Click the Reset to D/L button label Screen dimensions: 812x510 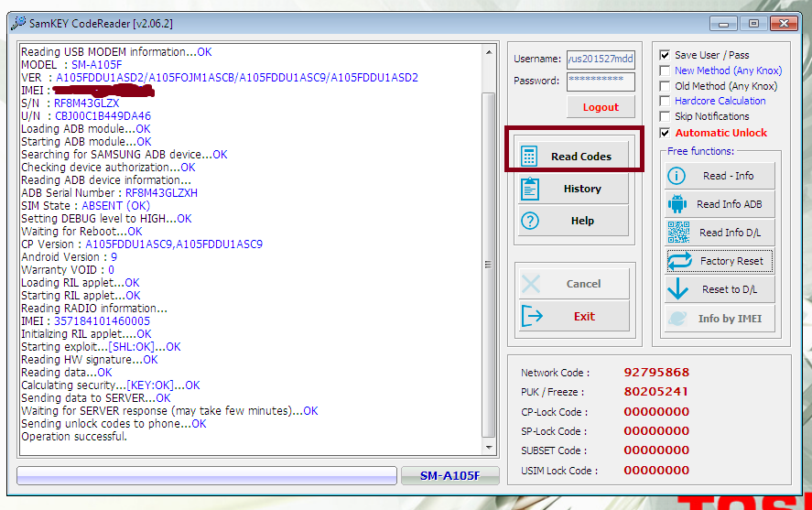point(730,289)
